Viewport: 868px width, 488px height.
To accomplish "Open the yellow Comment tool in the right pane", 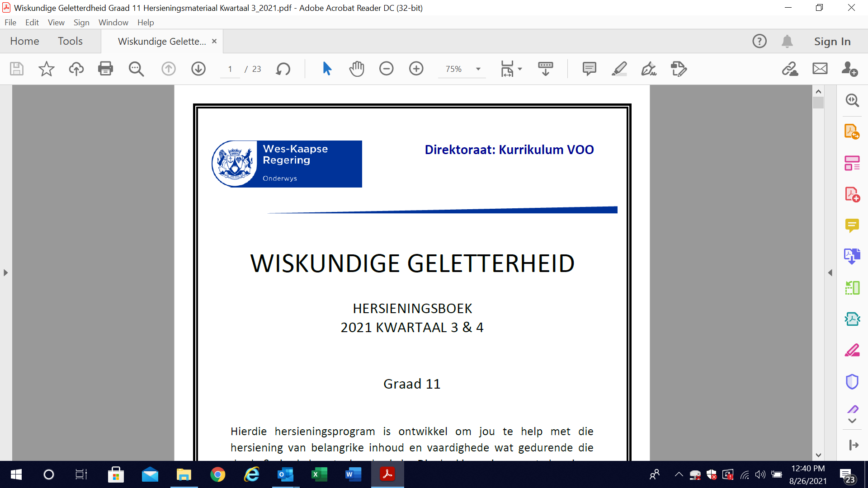I will point(852,225).
